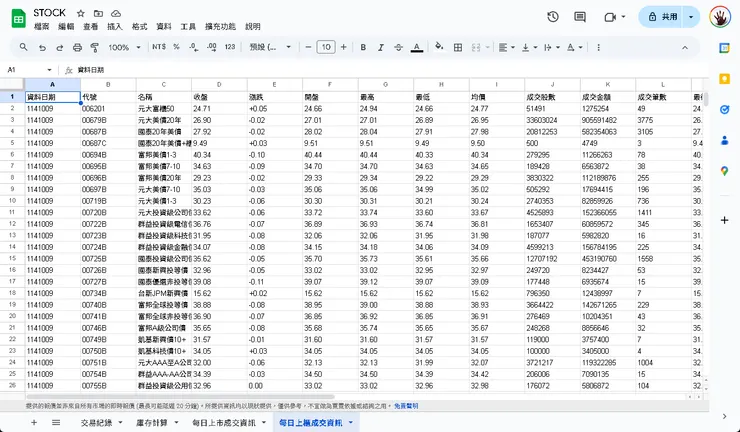740x432 pixels.
Task: Open the Calendar side panel icon
Action: [724, 48]
